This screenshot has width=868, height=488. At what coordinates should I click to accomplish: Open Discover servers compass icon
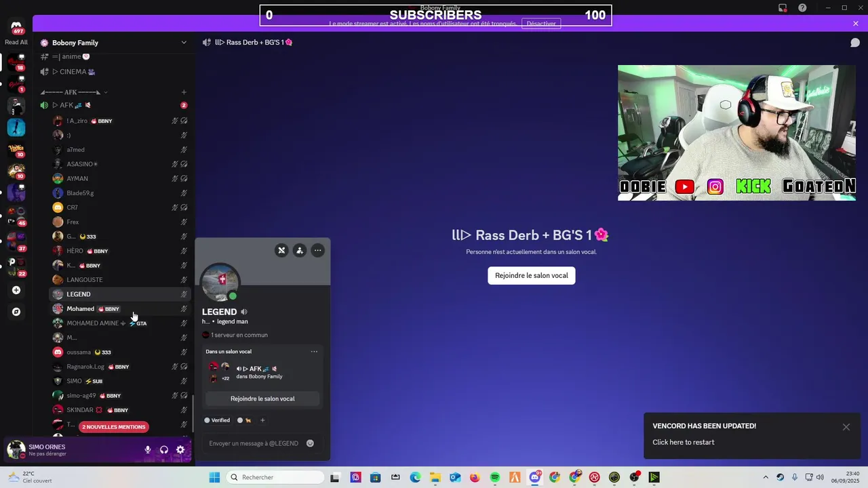click(16, 312)
